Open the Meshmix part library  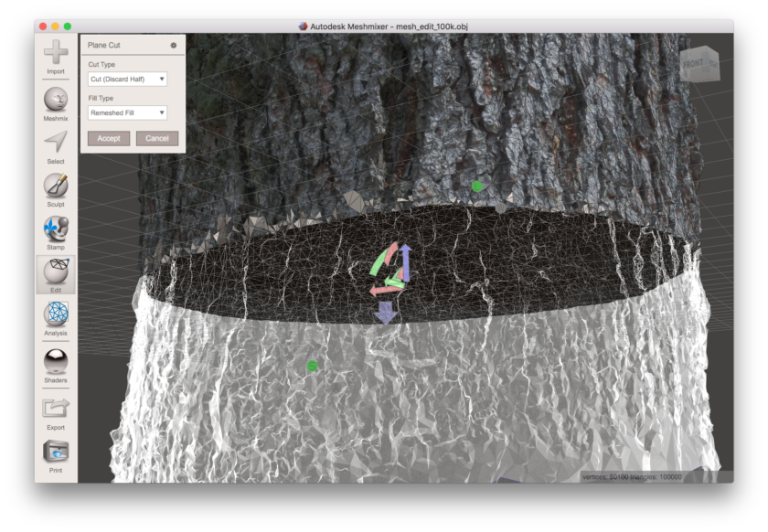tap(55, 101)
